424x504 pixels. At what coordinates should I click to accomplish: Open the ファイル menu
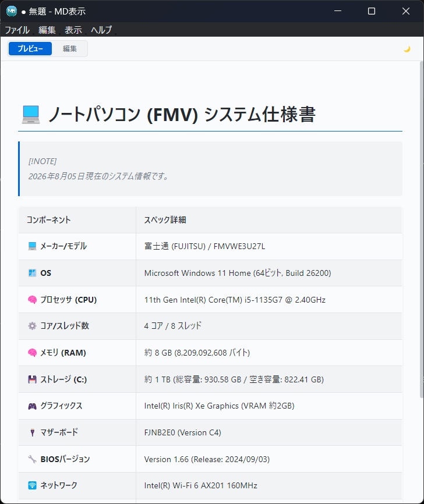pos(17,30)
